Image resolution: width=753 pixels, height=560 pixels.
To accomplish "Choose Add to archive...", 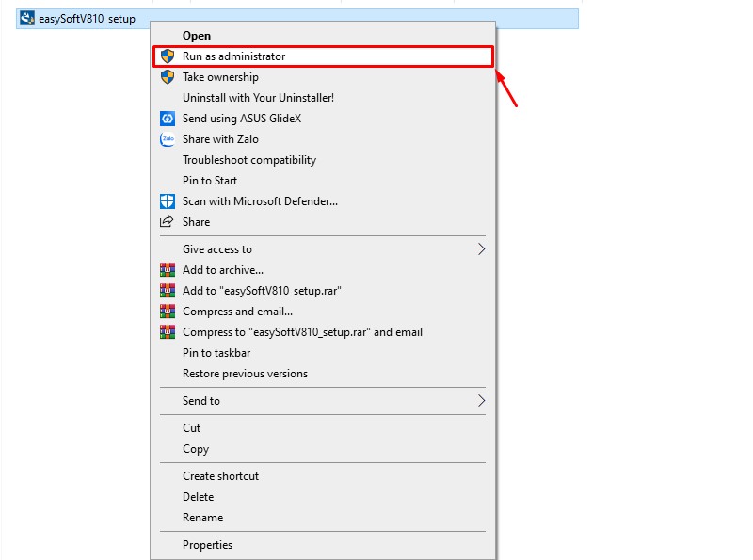I will click(x=323, y=270).
